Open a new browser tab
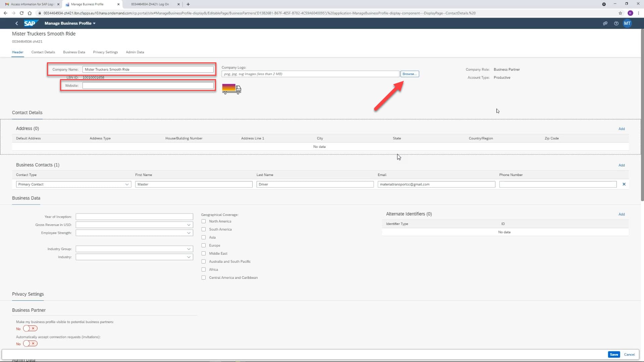 (x=188, y=4)
